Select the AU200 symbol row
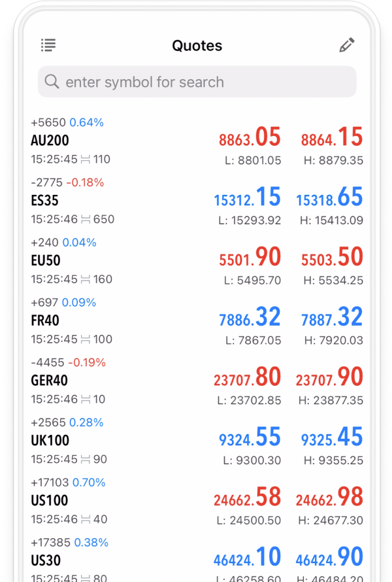The width and height of the screenshot is (392, 582). pos(50,141)
